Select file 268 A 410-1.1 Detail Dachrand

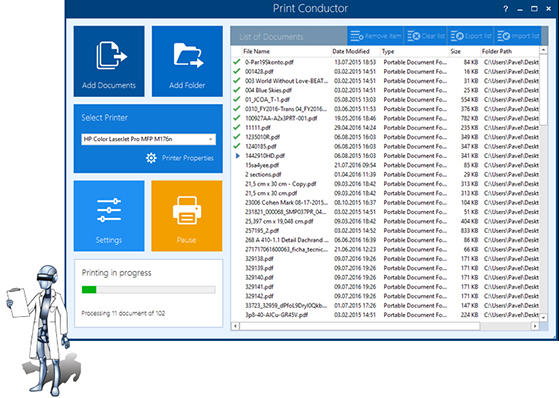pos(287,240)
